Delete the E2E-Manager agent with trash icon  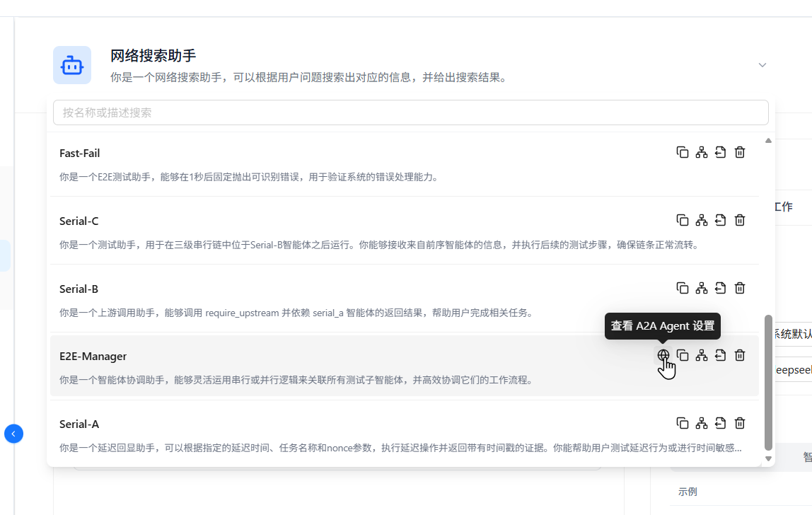(x=740, y=355)
